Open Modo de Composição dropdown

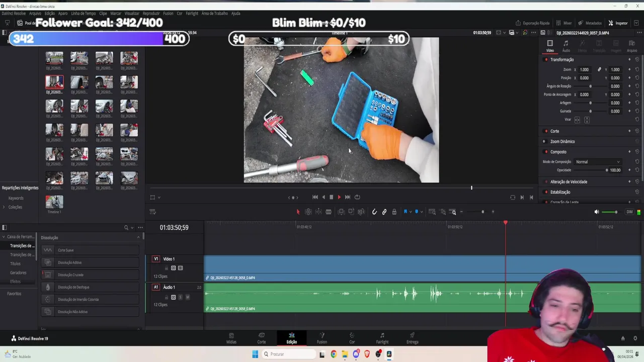pyautogui.click(x=598, y=162)
